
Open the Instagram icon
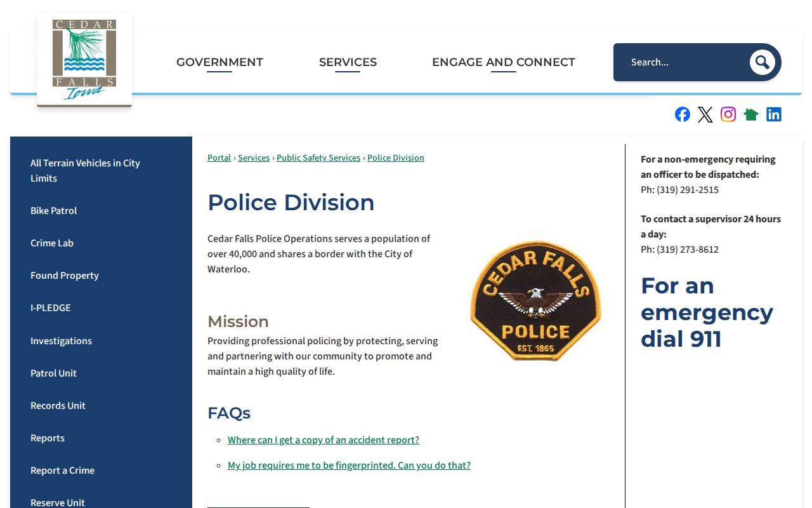click(728, 114)
